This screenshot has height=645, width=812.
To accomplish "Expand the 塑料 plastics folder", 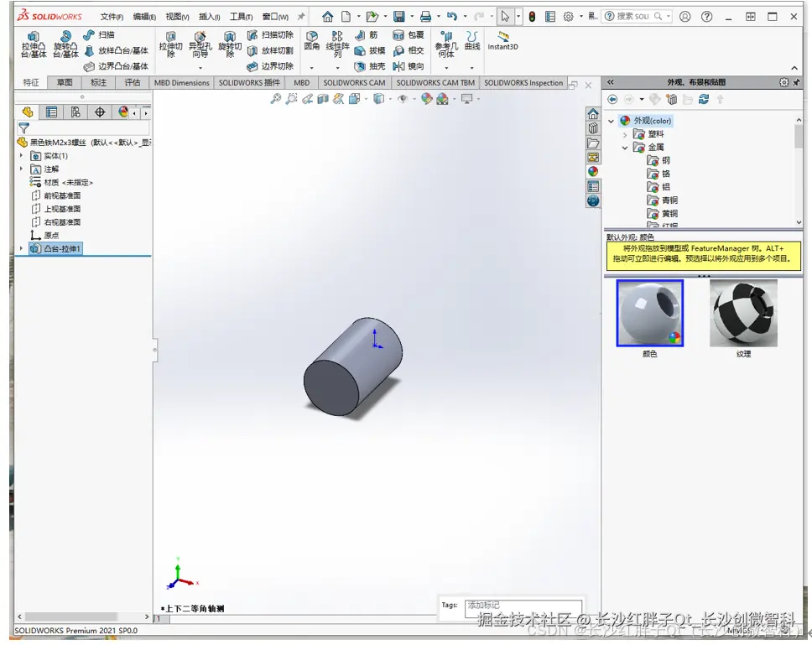I will [x=625, y=134].
